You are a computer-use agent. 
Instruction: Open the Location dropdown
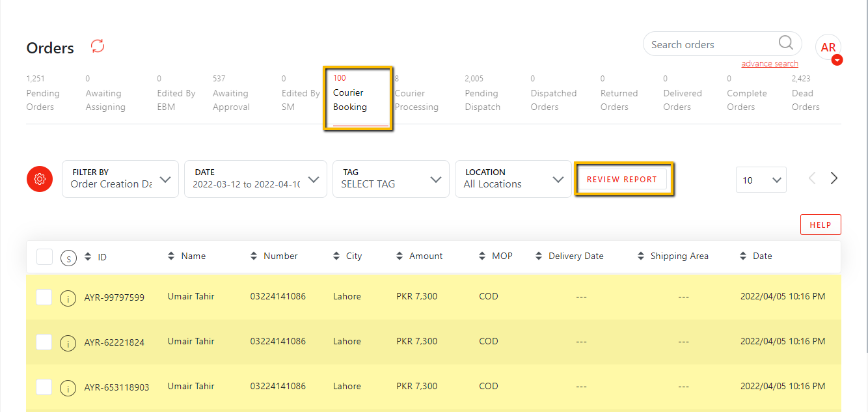(x=513, y=179)
